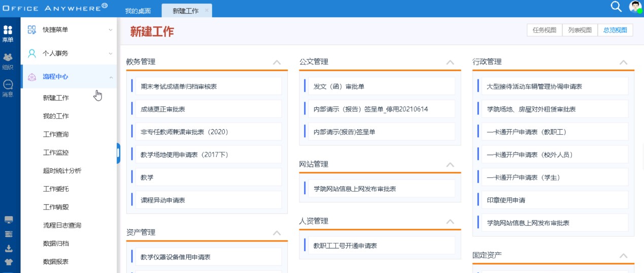
Task: Open the 消息 chat bubble icon
Action: point(8,84)
